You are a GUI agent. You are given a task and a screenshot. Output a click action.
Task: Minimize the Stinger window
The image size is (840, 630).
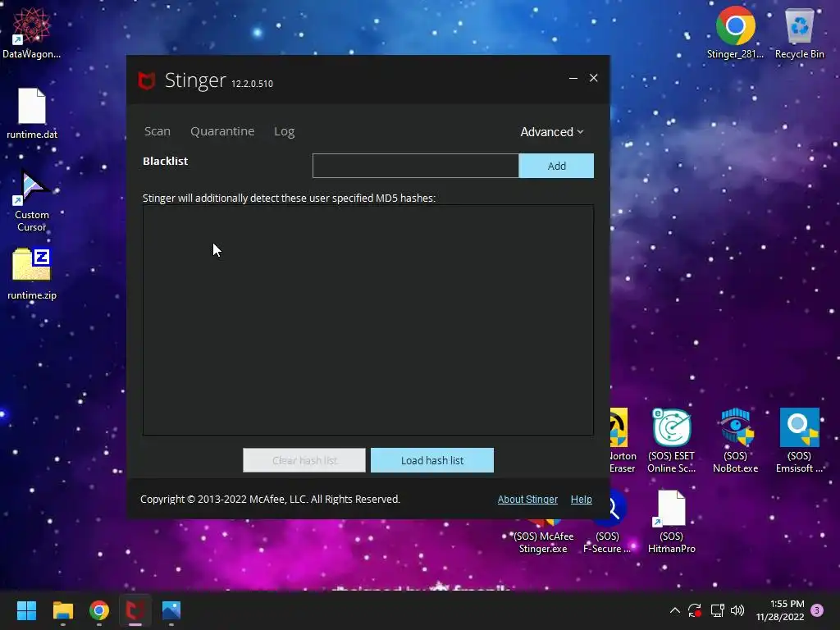(573, 78)
